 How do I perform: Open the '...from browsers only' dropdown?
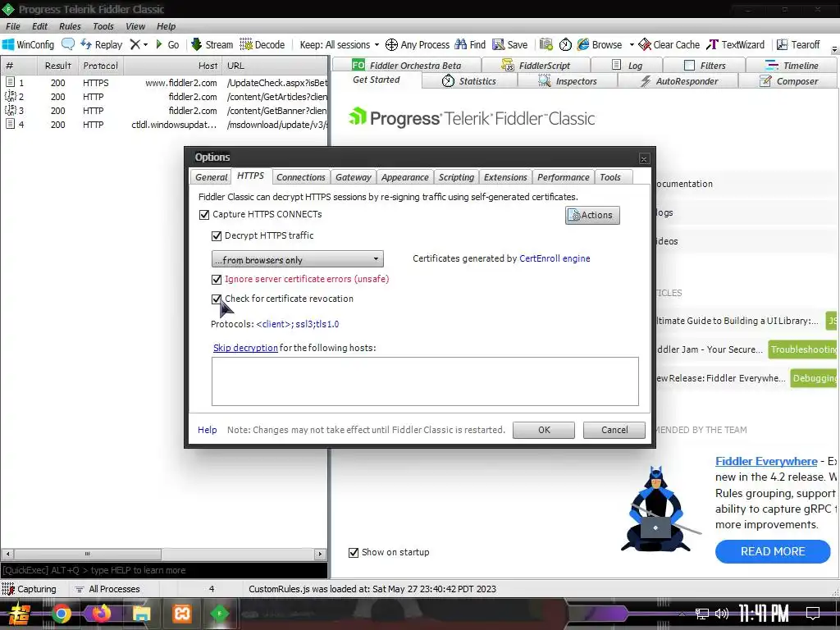(x=297, y=259)
